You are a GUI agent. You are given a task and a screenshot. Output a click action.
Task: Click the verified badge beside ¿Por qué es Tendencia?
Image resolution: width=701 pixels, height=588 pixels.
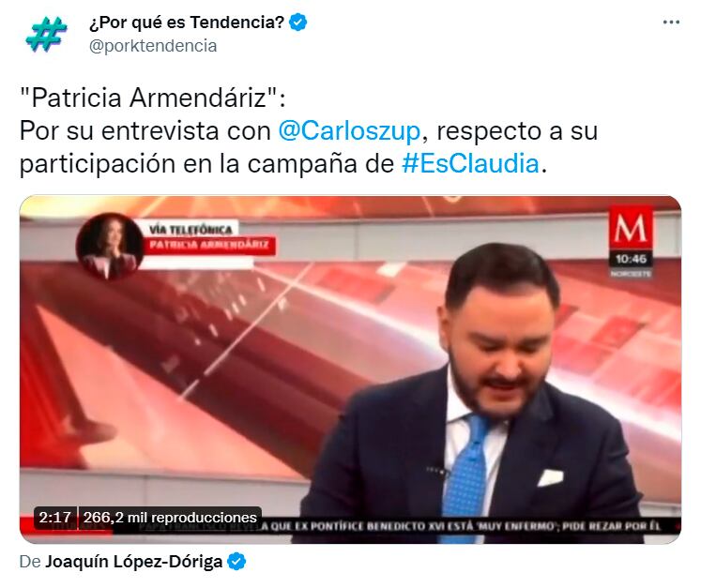point(298,22)
